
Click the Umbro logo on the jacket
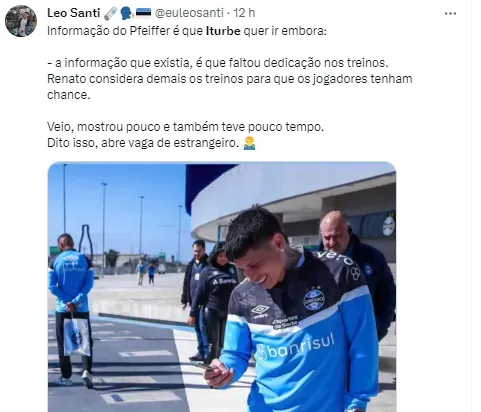click(x=260, y=311)
